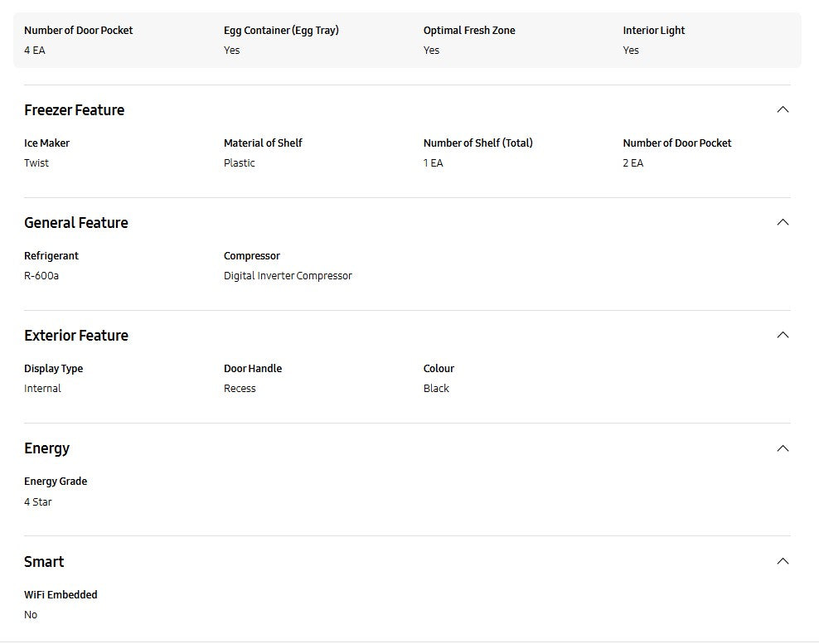Collapse General Feature with the chevron icon

point(782,222)
